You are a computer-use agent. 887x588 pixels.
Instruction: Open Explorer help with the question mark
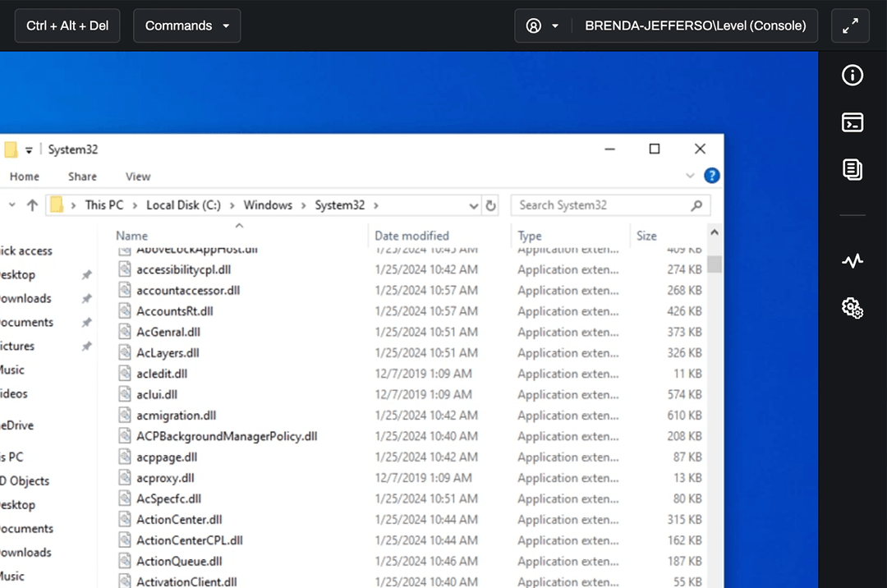point(711,175)
